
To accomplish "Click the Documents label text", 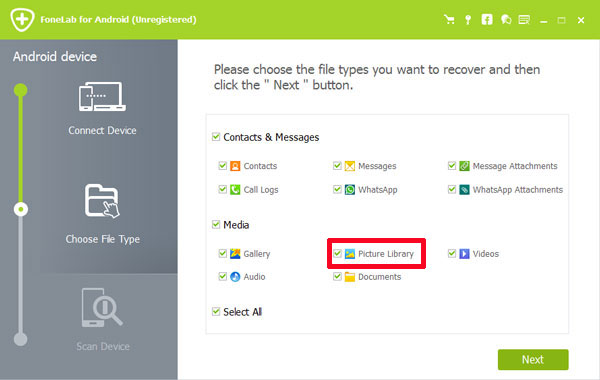I will point(380,277).
